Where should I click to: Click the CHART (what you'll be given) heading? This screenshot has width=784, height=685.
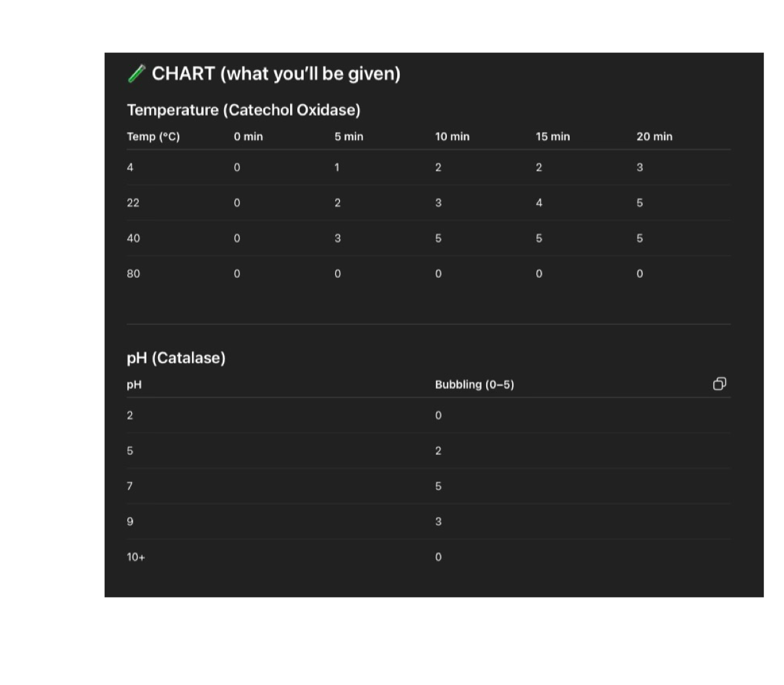(x=276, y=74)
